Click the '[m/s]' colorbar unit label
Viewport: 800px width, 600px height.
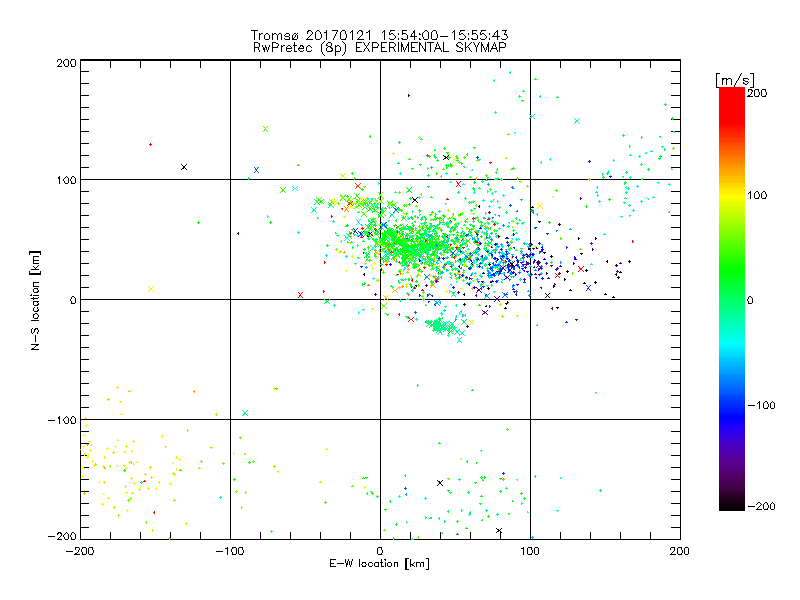click(x=735, y=80)
